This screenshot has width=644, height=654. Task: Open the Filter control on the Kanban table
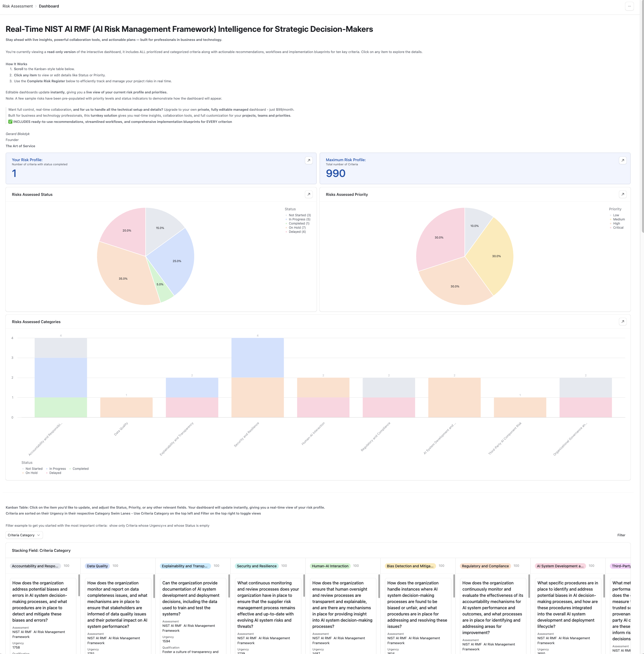pos(621,535)
